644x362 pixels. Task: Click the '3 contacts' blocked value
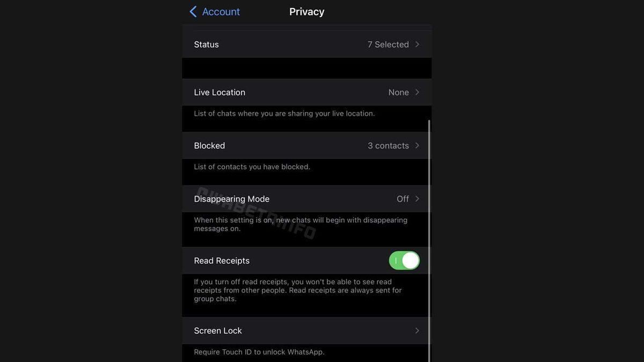(388, 145)
